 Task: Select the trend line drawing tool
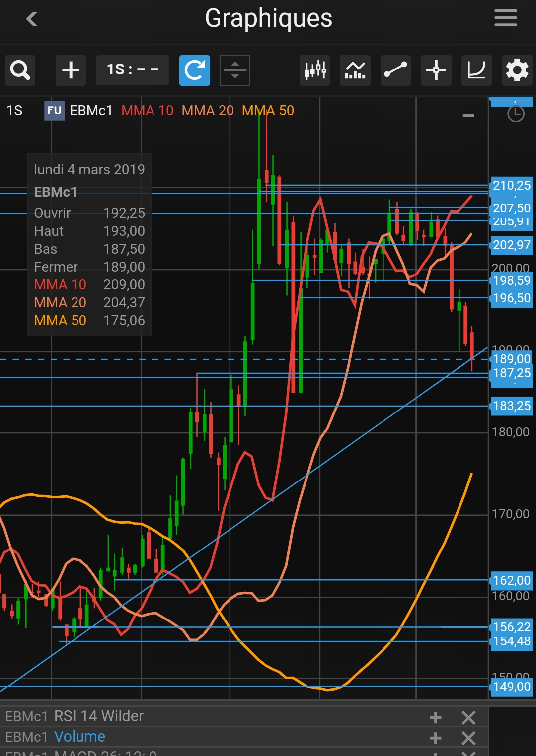395,70
